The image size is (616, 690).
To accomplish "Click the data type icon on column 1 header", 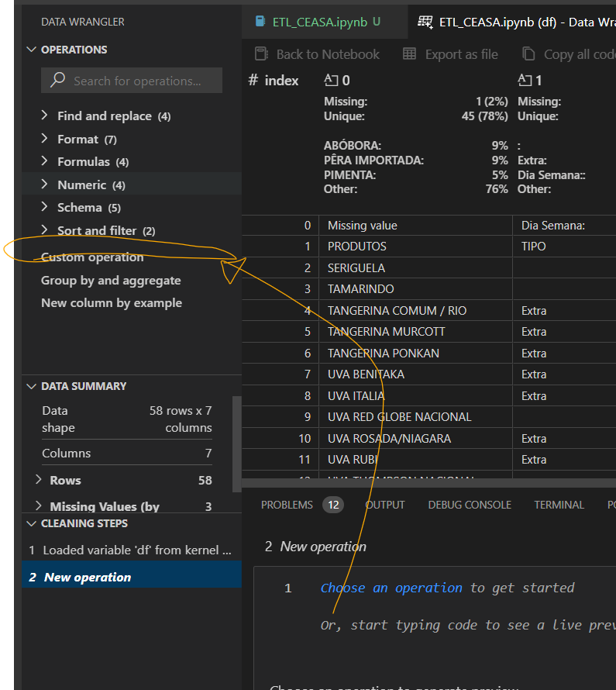I will coord(524,79).
